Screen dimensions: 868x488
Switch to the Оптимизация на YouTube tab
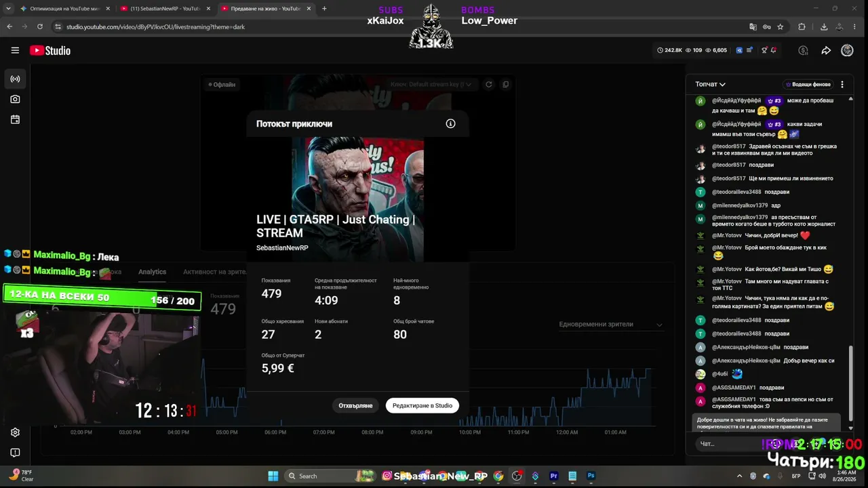click(65, 9)
